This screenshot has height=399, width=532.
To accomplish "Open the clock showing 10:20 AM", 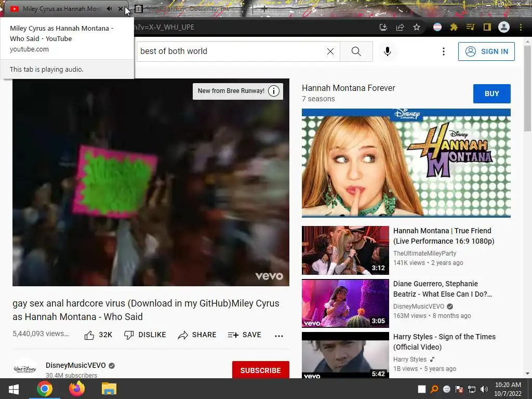I will (508, 389).
